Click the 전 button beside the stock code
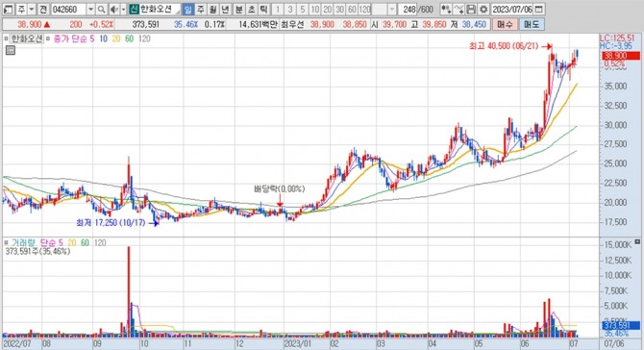The width and height of the screenshot is (644, 350). (x=43, y=9)
